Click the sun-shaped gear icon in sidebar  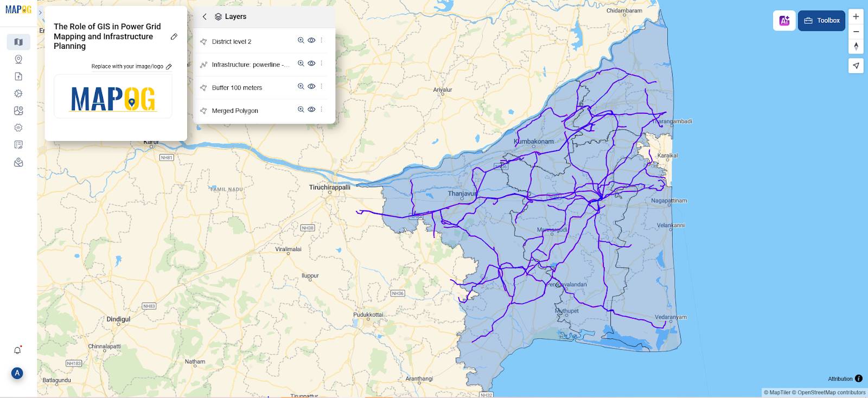coord(18,93)
